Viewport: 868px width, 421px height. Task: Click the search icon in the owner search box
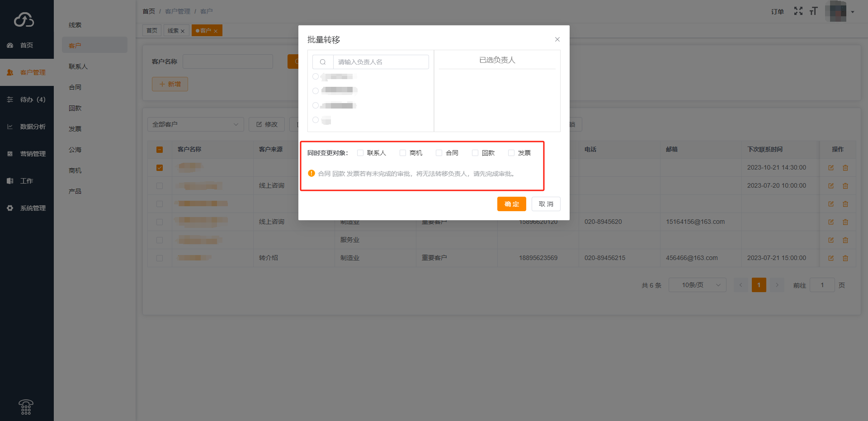[323, 62]
